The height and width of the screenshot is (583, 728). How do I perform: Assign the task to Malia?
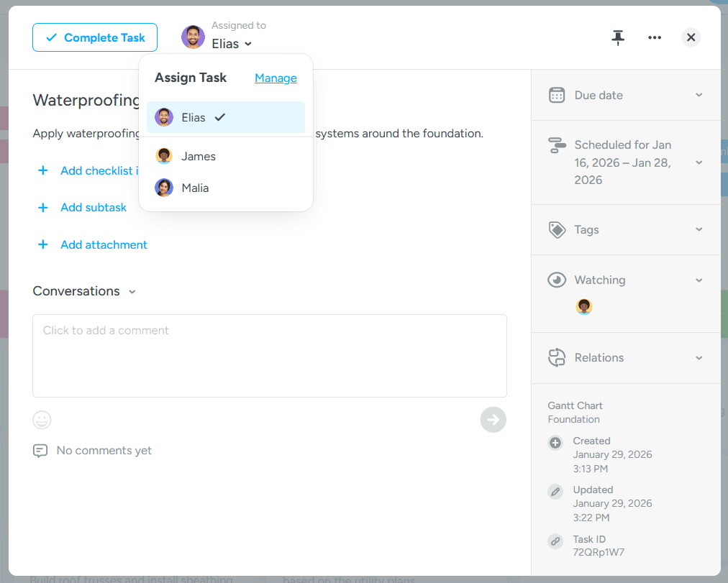[195, 188]
